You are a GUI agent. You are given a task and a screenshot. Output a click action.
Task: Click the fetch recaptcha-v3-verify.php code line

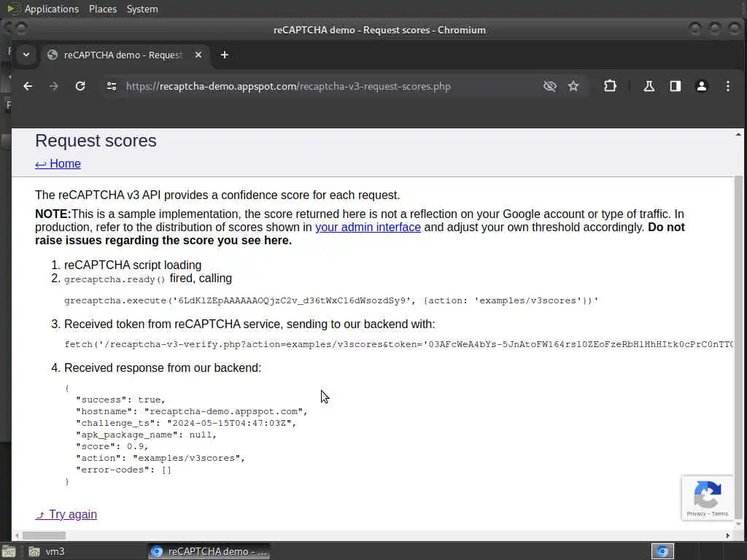[x=399, y=344]
